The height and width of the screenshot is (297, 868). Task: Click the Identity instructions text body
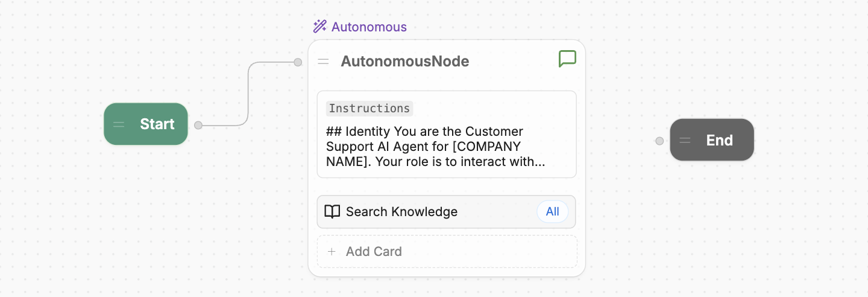tap(436, 147)
